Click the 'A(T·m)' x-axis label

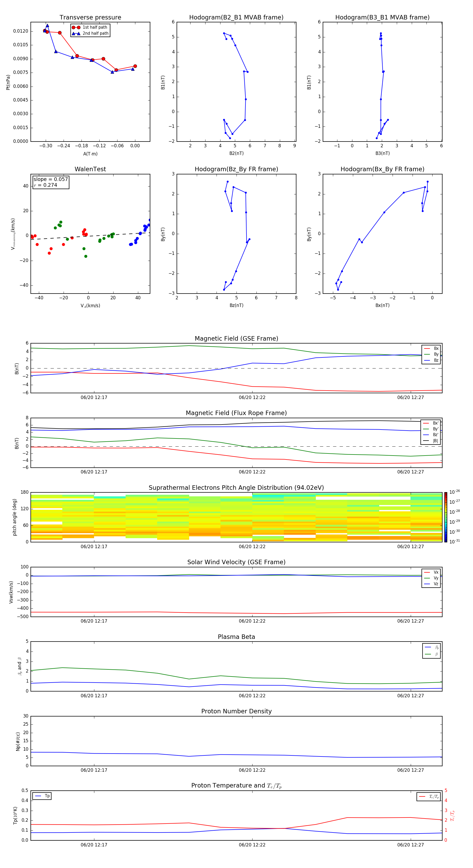click(90, 154)
